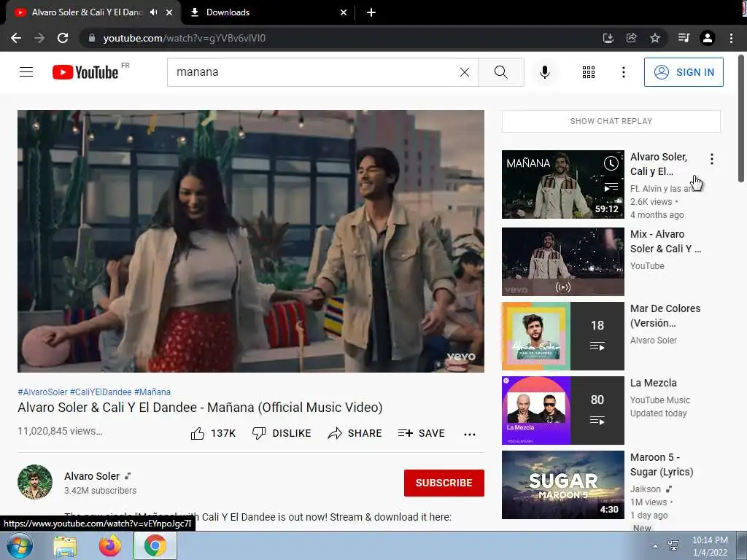Go to YouTube home via logo
This screenshot has width=747, height=560.
click(85, 72)
